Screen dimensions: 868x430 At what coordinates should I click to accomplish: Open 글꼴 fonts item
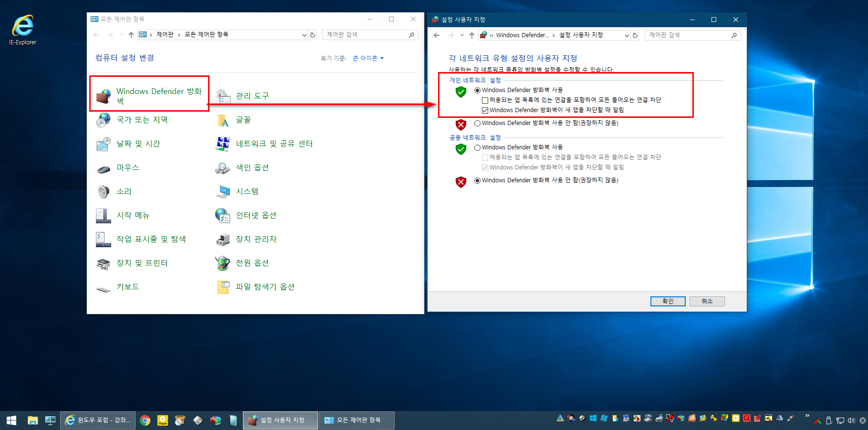[x=233, y=120]
